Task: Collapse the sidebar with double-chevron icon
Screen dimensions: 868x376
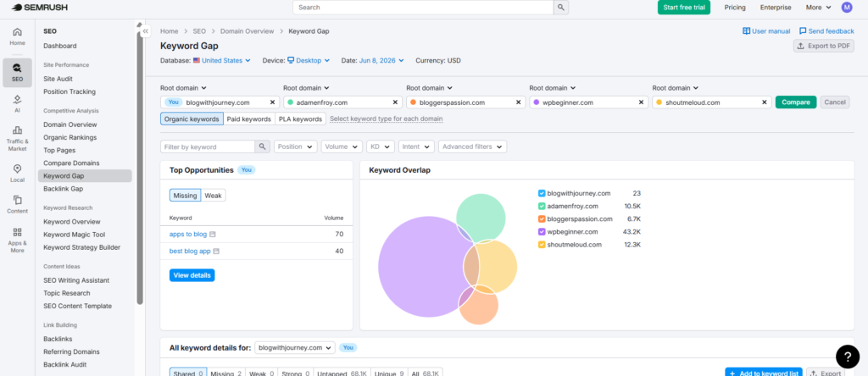Action: [x=145, y=31]
